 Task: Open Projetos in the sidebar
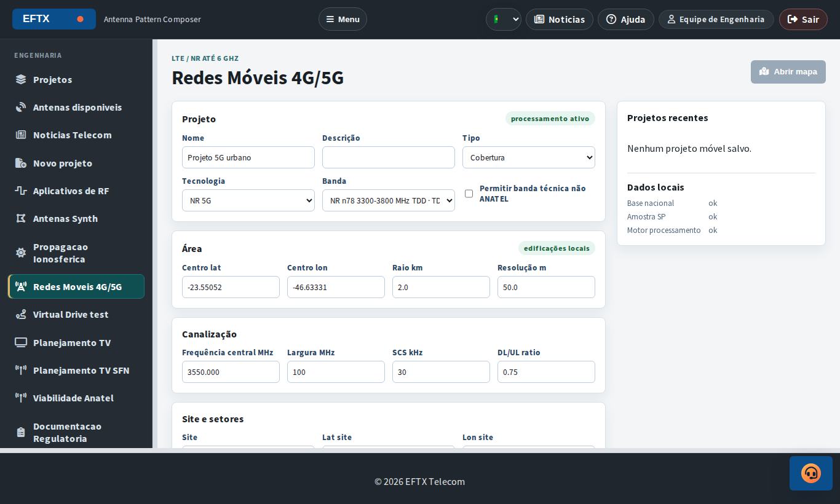click(x=76, y=79)
